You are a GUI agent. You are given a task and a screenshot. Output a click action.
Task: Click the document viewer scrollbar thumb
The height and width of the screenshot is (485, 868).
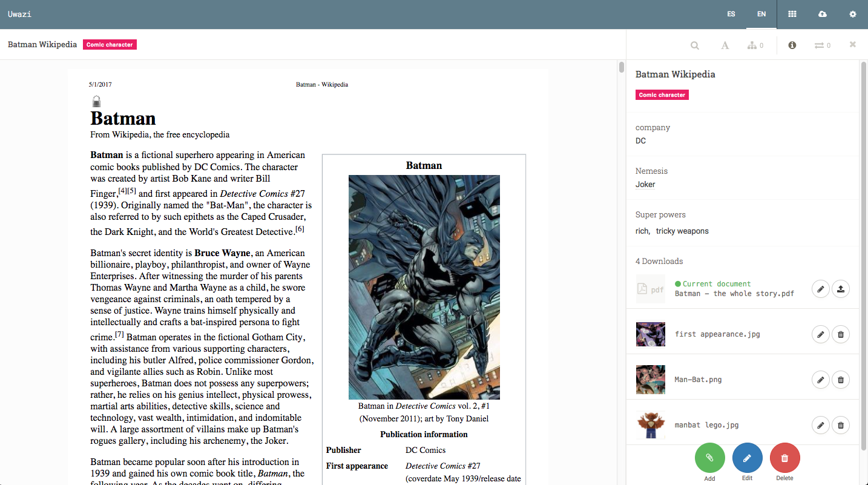click(x=622, y=67)
